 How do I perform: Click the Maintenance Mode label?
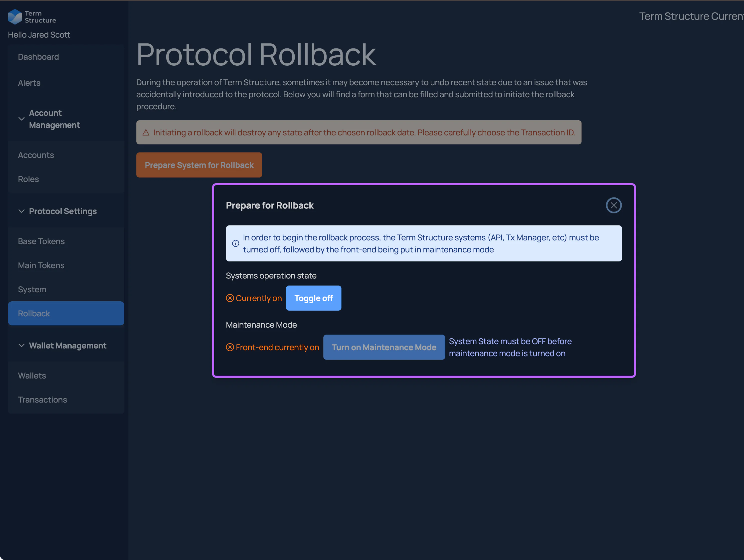(261, 325)
